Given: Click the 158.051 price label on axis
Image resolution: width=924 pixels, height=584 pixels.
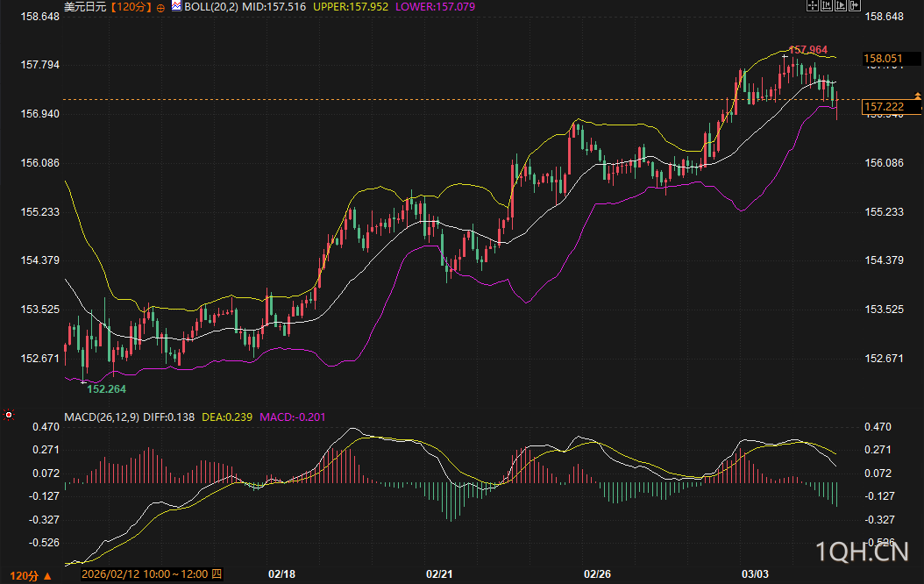Looking at the screenshot, I should pyautogui.click(x=883, y=60).
